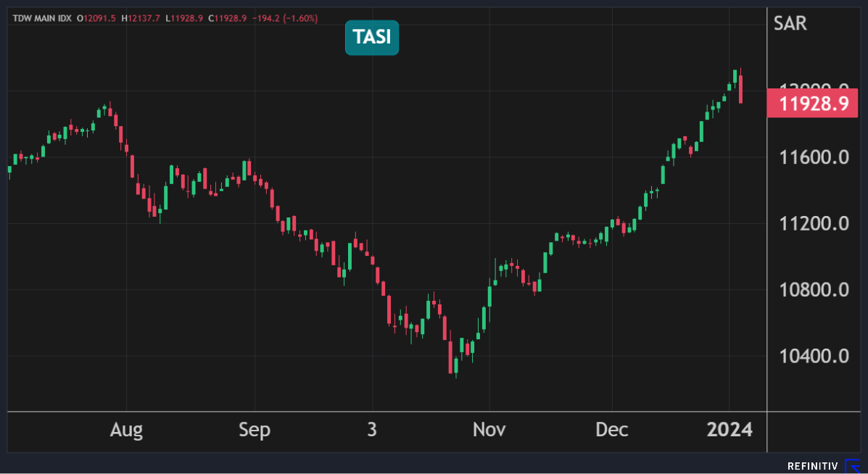This screenshot has width=868, height=474.
Task: Click the teal TASI label badge
Action: [371, 38]
